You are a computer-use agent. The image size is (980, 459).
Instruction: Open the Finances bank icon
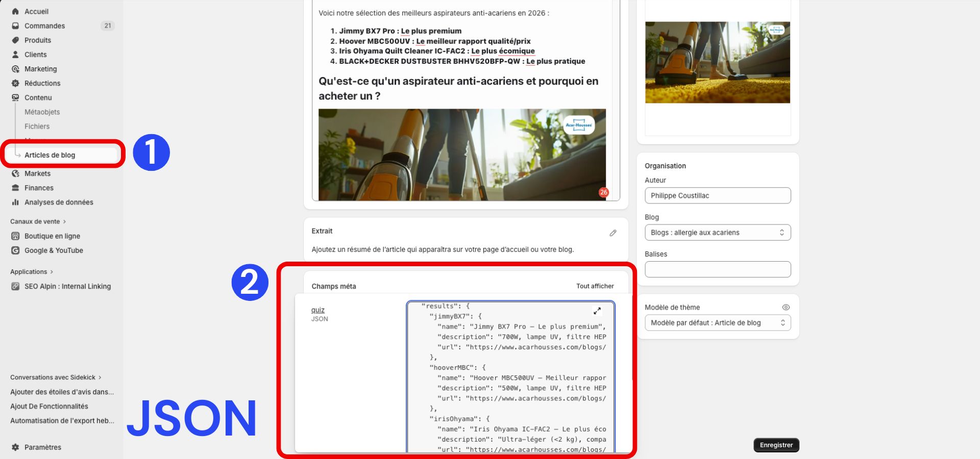pyautogui.click(x=15, y=188)
